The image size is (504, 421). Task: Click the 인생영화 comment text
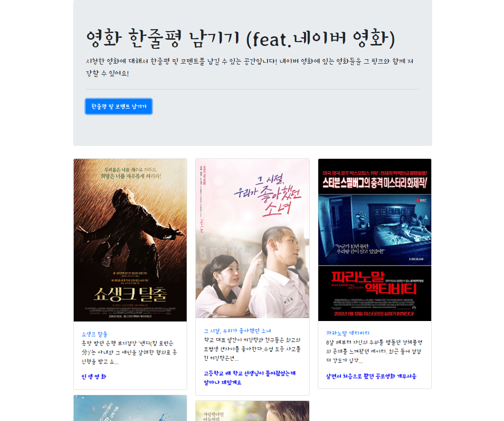click(x=94, y=377)
